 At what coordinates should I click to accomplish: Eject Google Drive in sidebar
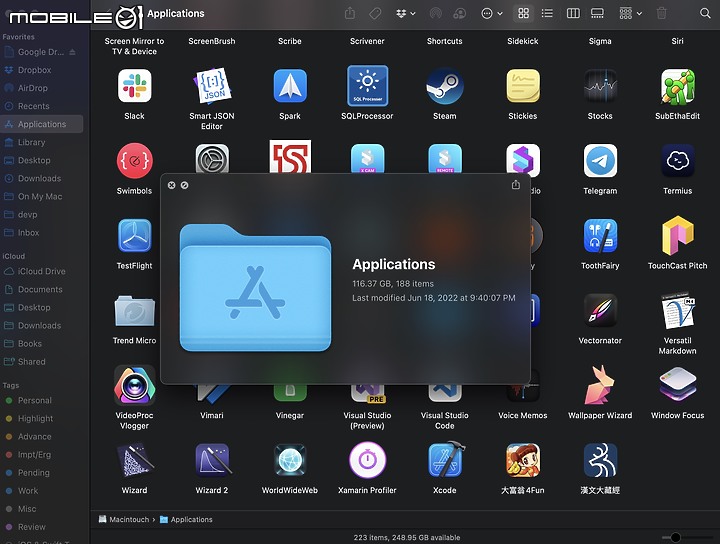tap(72, 52)
